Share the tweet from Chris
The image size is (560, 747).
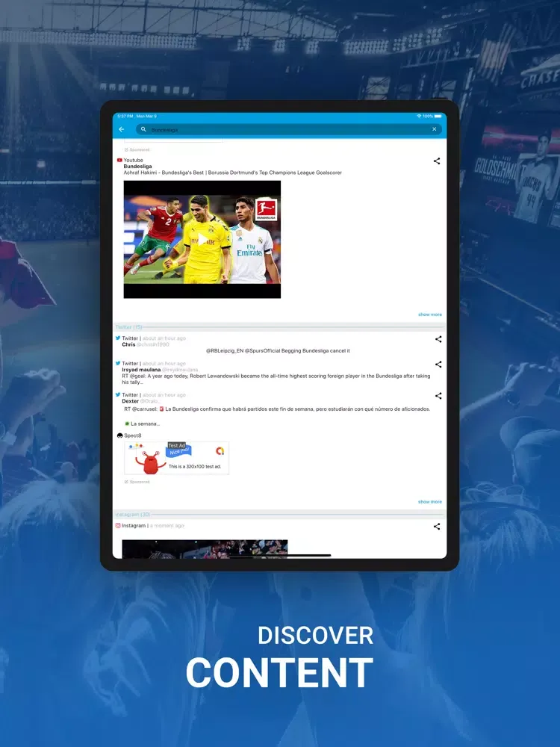438,339
